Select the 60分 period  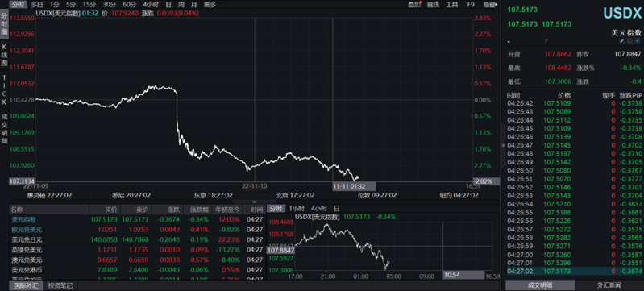(129, 5)
